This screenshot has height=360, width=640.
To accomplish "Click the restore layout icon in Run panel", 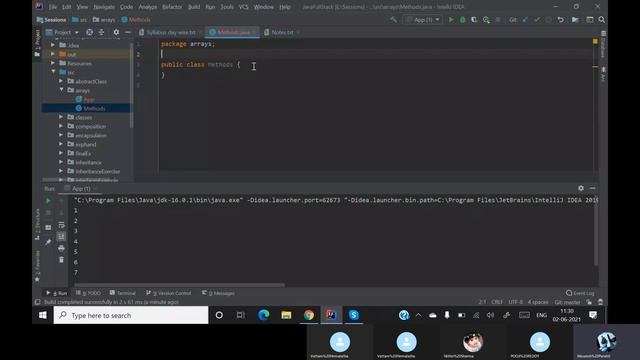I will [48, 227].
